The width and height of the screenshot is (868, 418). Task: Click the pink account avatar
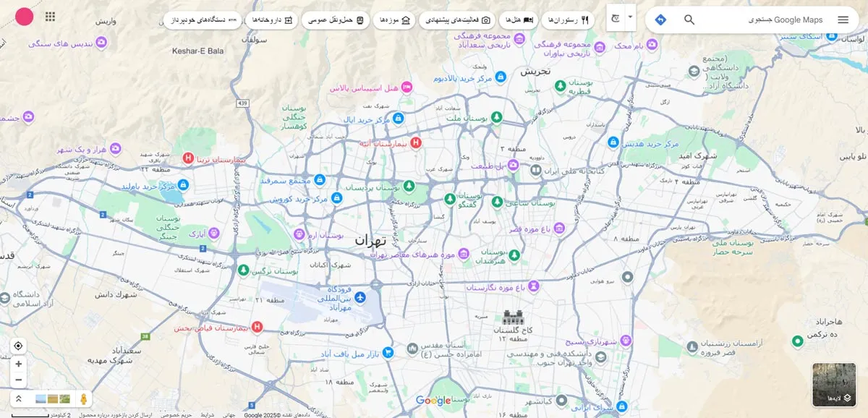(x=24, y=17)
